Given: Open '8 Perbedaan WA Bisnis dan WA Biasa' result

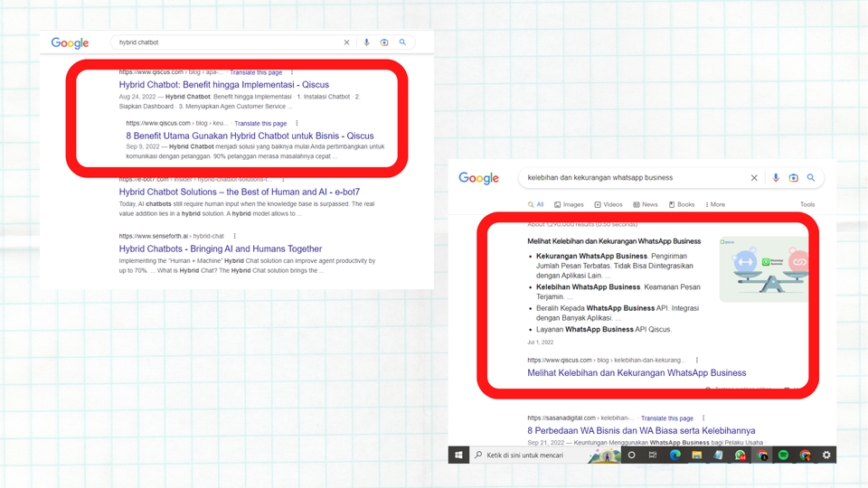Looking at the screenshot, I should pos(641,430).
